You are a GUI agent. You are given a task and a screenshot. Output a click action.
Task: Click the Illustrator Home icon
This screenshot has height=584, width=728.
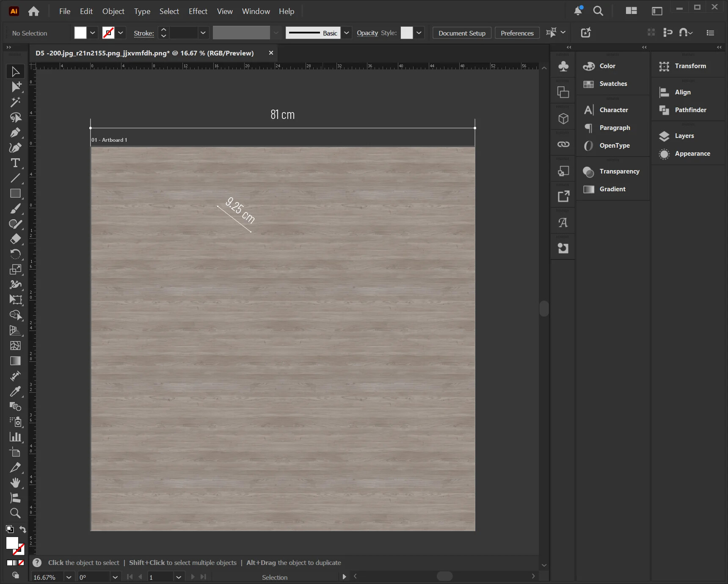click(x=33, y=11)
